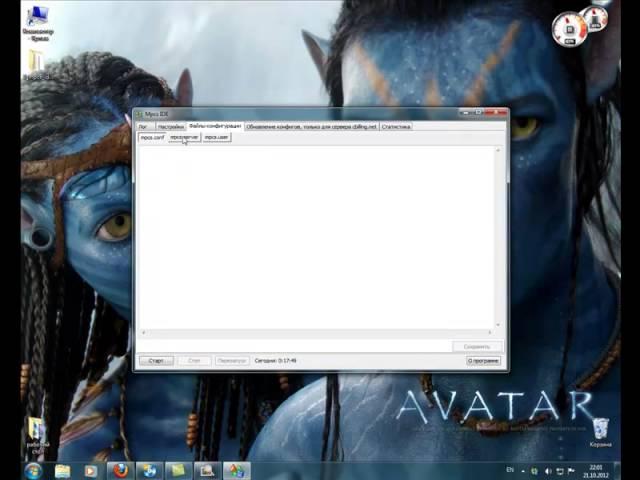This screenshot has width=640, height=480.
Task: Click the vertical scrollbar up arrow
Action: [498, 150]
